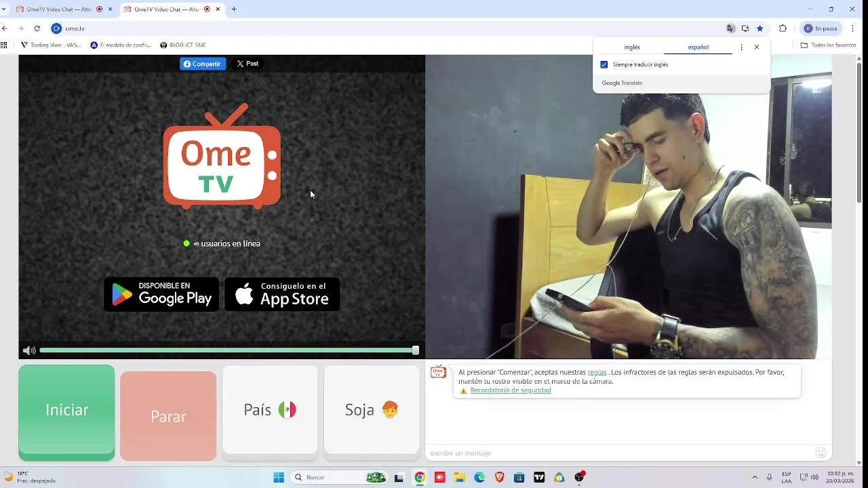Click Chrome icon in taskbar
Image resolution: width=868 pixels, height=488 pixels.
pyautogui.click(x=420, y=477)
